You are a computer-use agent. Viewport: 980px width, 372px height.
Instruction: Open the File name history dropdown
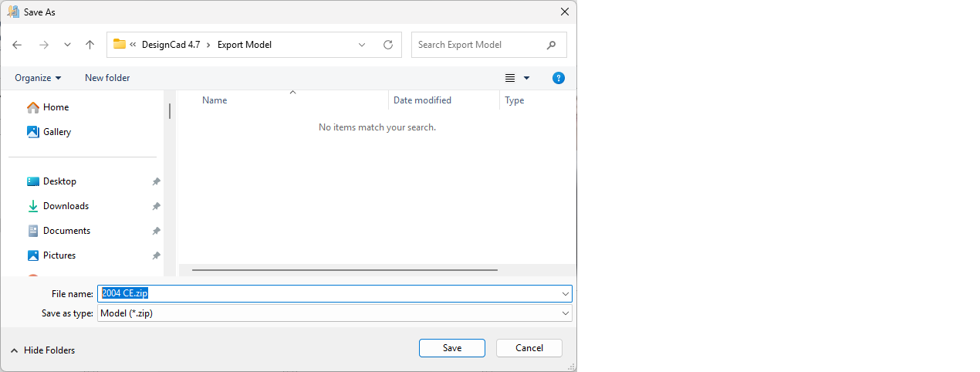click(566, 294)
